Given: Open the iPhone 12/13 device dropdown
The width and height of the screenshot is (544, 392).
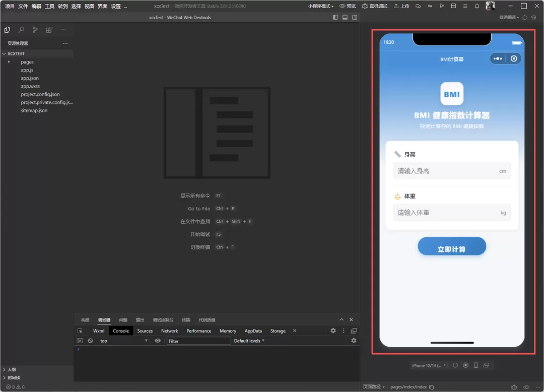Looking at the screenshot, I should [429, 365].
